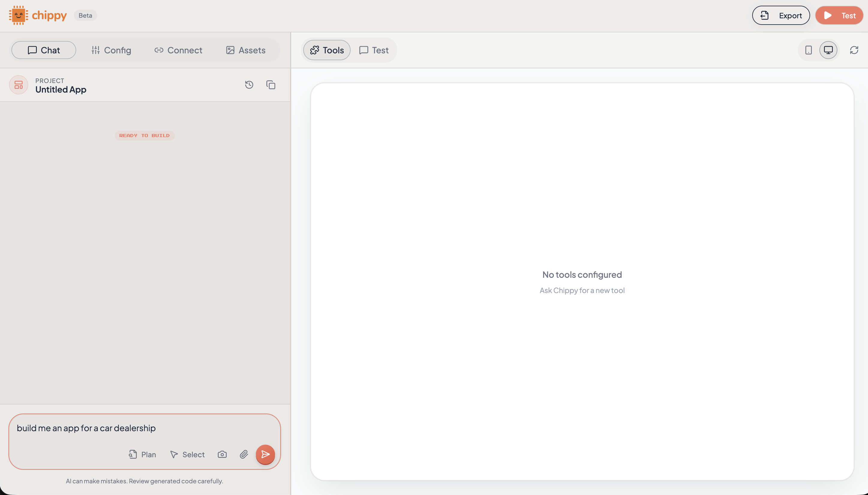Toggle Plan mode in chat input
The image size is (868, 495).
(x=142, y=454)
